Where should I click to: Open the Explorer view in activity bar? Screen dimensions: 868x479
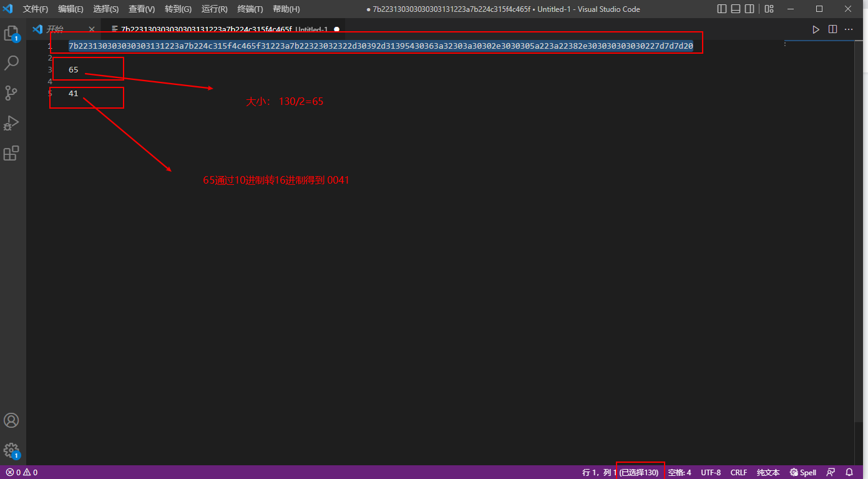point(11,33)
